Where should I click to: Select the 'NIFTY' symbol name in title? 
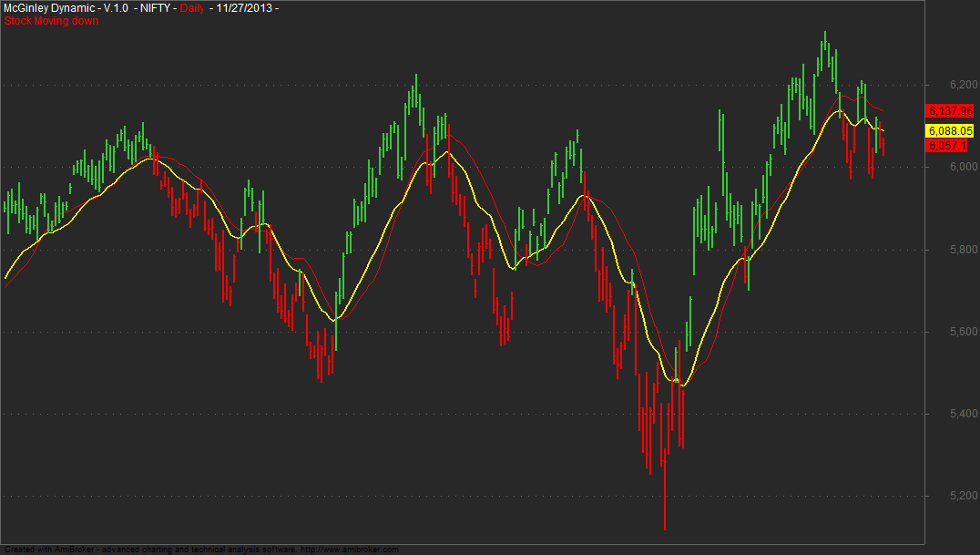(x=155, y=8)
